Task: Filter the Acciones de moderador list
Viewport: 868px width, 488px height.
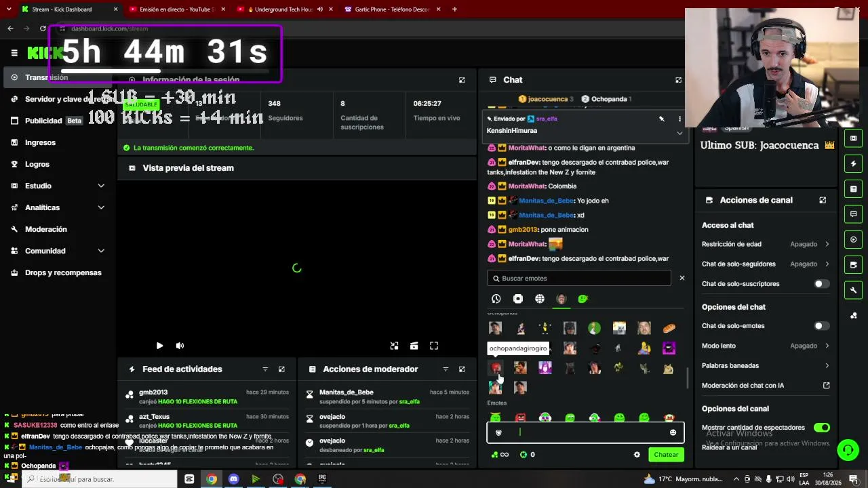Action: (x=446, y=369)
